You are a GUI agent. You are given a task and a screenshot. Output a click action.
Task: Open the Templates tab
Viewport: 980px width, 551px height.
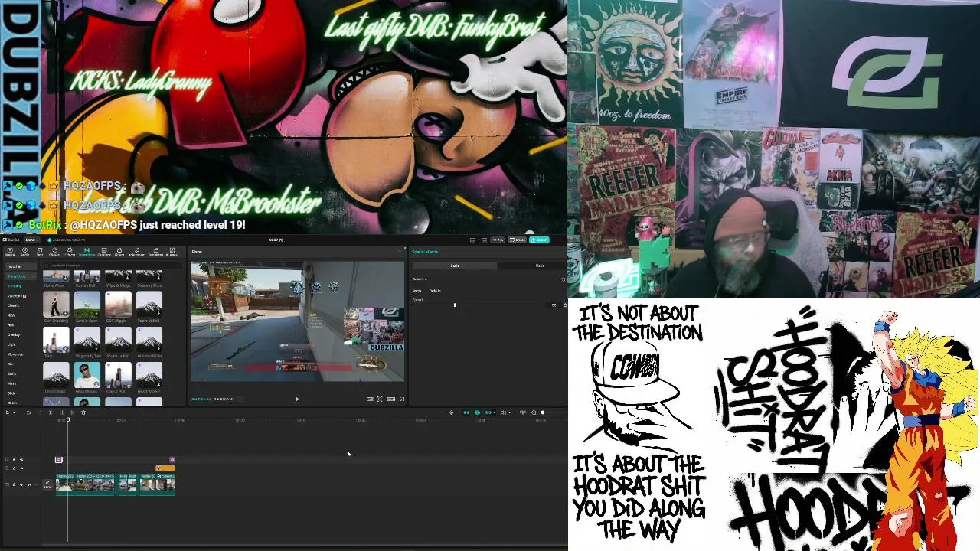point(155,253)
